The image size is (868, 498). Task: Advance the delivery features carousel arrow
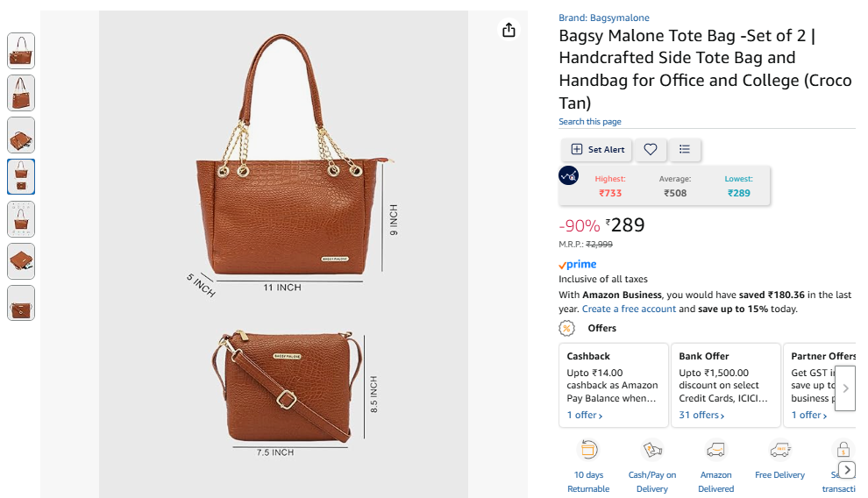coord(847,470)
